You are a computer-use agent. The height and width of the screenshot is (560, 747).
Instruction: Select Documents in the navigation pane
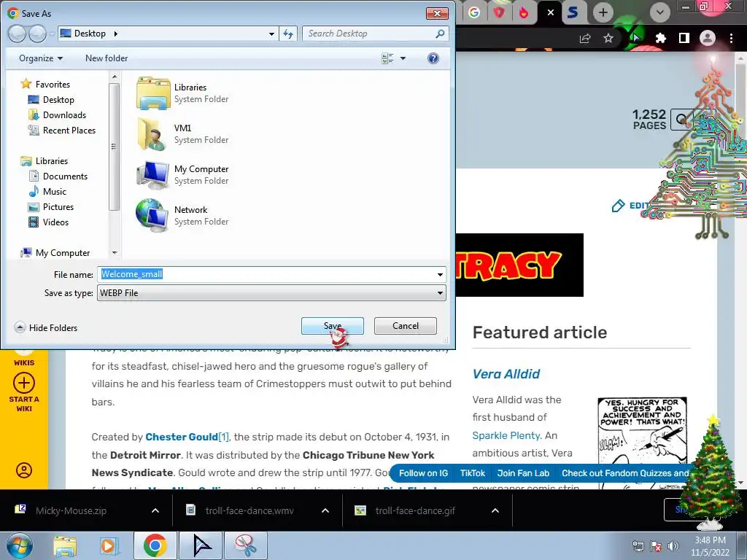point(58,176)
